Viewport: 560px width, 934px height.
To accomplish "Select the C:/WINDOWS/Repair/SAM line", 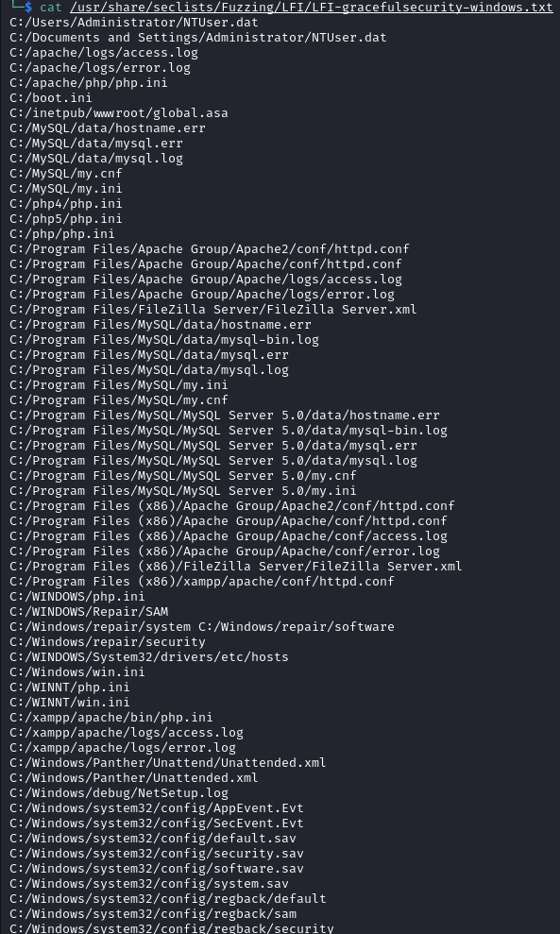I will coord(89,612).
